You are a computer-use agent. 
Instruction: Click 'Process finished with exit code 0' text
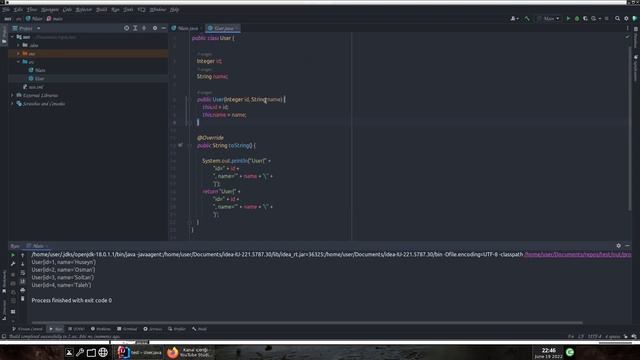71,300
